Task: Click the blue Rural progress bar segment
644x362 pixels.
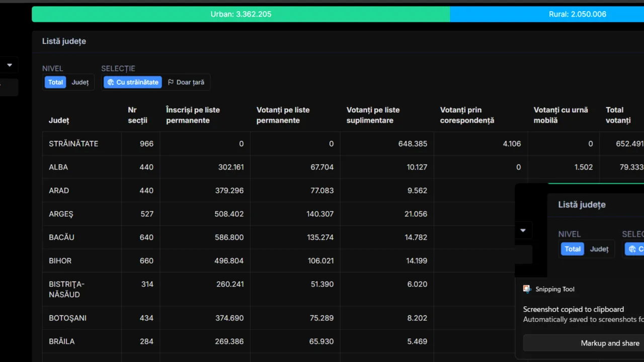Action: [x=547, y=14]
